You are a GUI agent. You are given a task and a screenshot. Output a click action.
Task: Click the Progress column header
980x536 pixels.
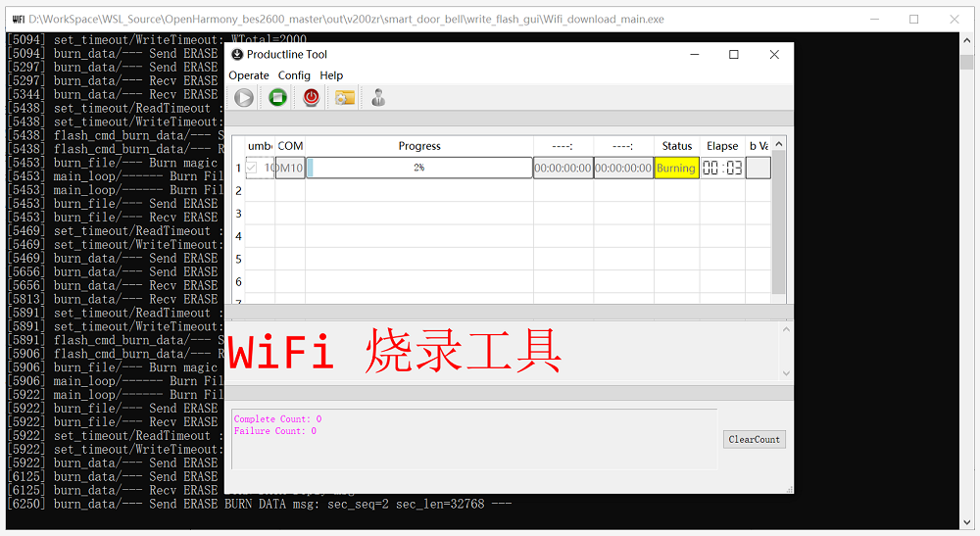coord(419,146)
